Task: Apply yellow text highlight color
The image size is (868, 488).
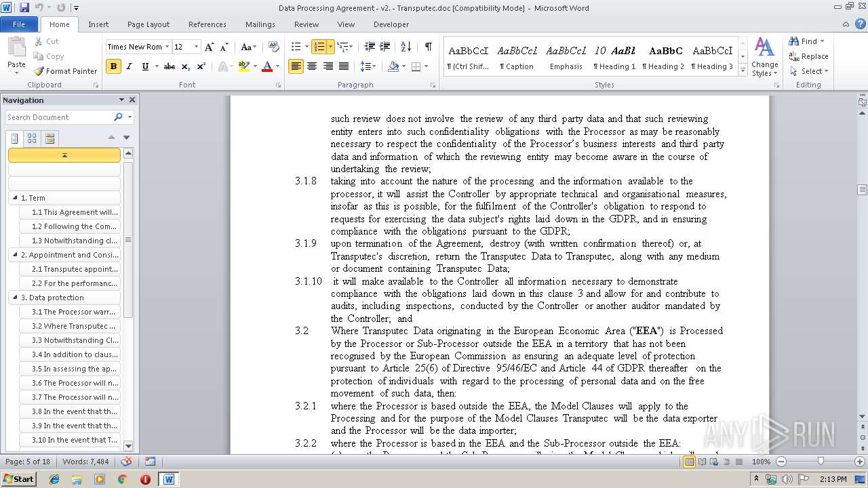Action: (243, 66)
